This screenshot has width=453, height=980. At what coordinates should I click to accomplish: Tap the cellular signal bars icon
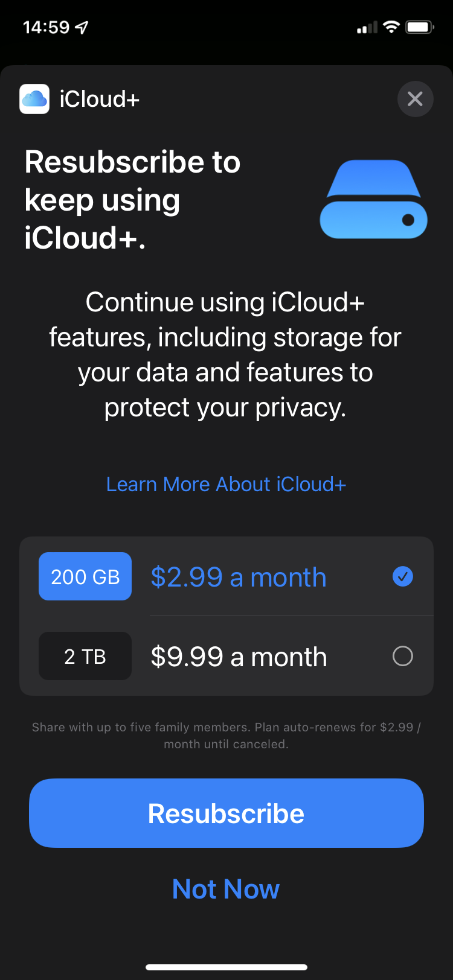[367, 28]
